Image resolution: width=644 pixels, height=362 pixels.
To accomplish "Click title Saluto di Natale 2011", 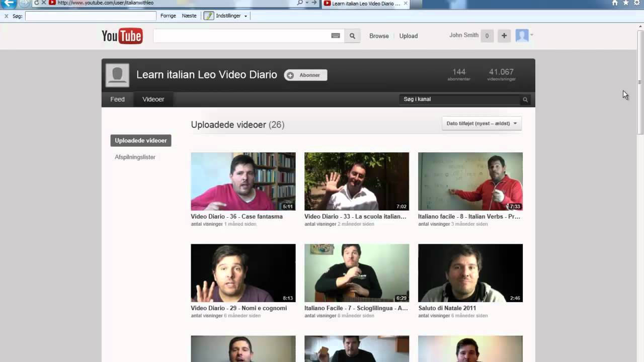I will 447,308.
